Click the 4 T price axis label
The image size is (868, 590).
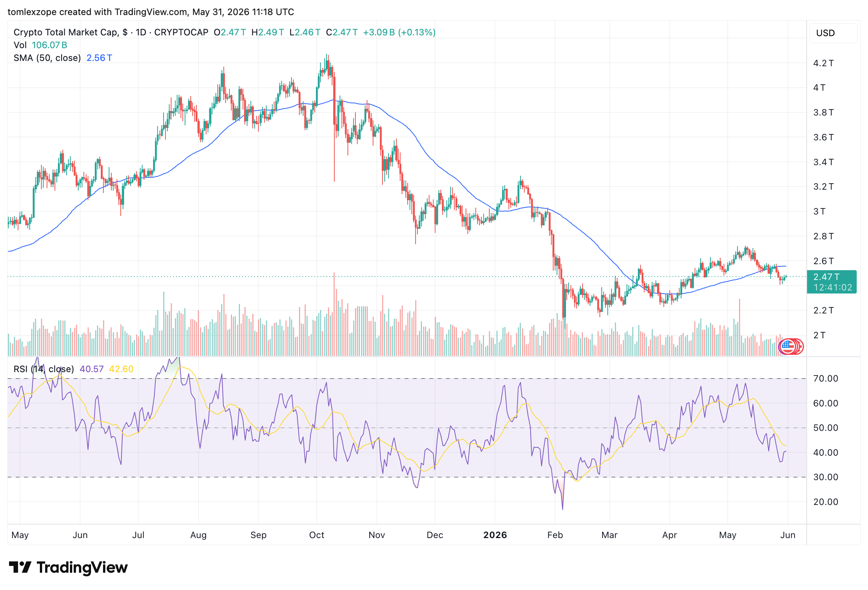(x=819, y=88)
